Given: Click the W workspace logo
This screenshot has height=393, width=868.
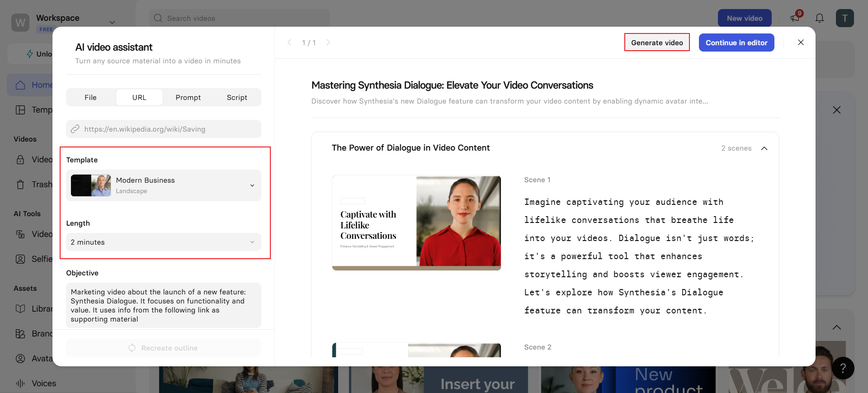Looking at the screenshot, I should tap(20, 22).
